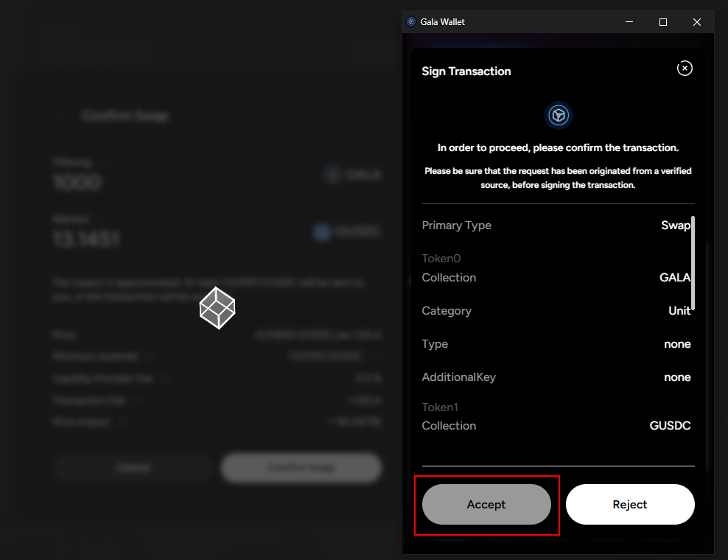Maximize the Gala Wallet window
This screenshot has height=560, width=728.
tap(662, 22)
